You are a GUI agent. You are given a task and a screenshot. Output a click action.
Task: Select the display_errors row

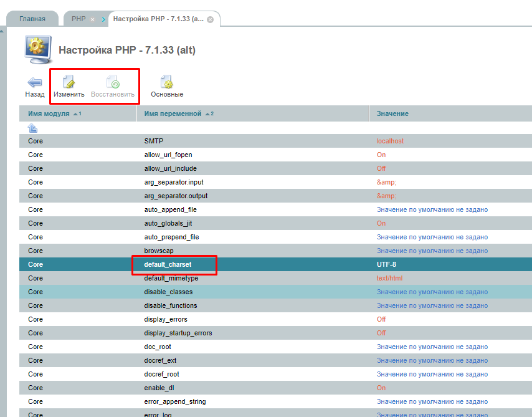point(275,319)
